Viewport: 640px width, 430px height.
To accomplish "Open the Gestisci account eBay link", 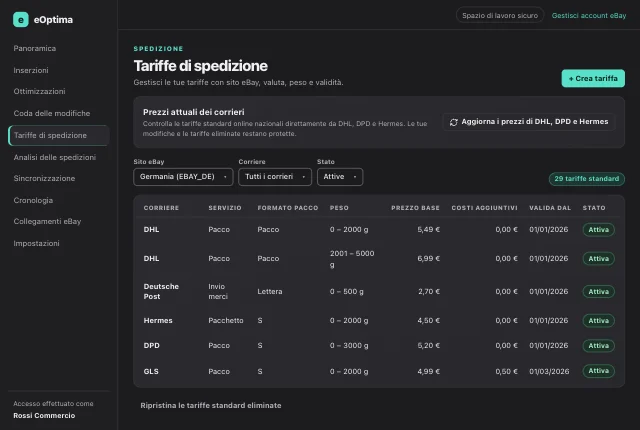I will pyautogui.click(x=589, y=16).
